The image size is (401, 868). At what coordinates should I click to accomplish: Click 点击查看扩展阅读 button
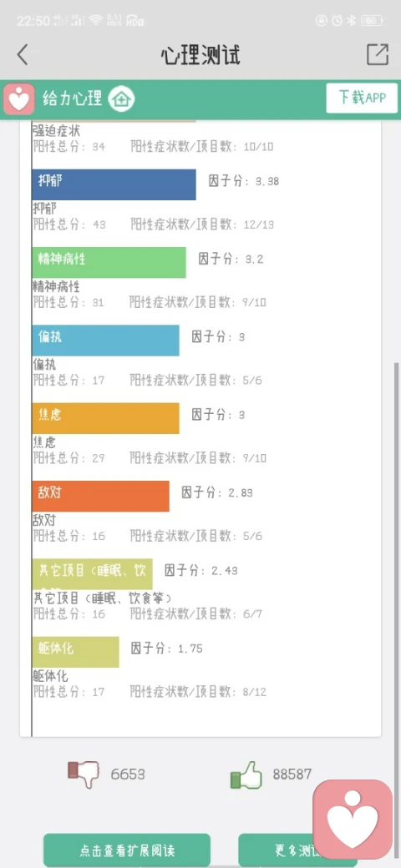pos(127,850)
